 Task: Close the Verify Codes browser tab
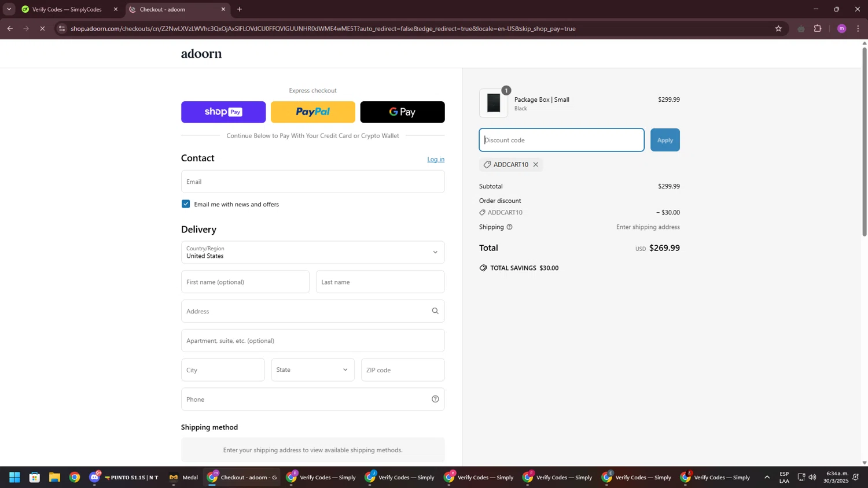(x=116, y=9)
